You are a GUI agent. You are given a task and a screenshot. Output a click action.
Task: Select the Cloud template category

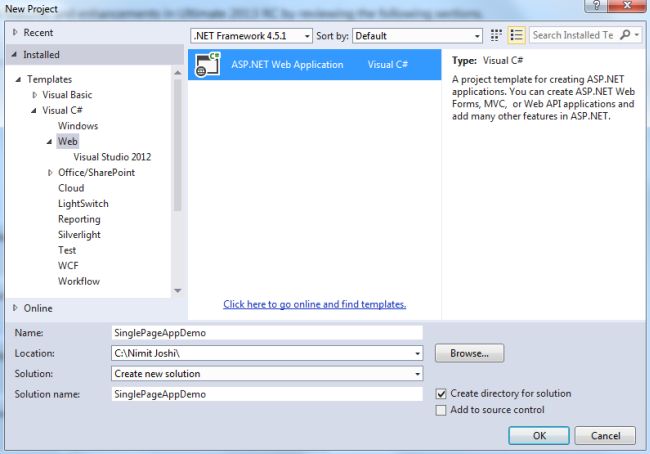(71, 188)
